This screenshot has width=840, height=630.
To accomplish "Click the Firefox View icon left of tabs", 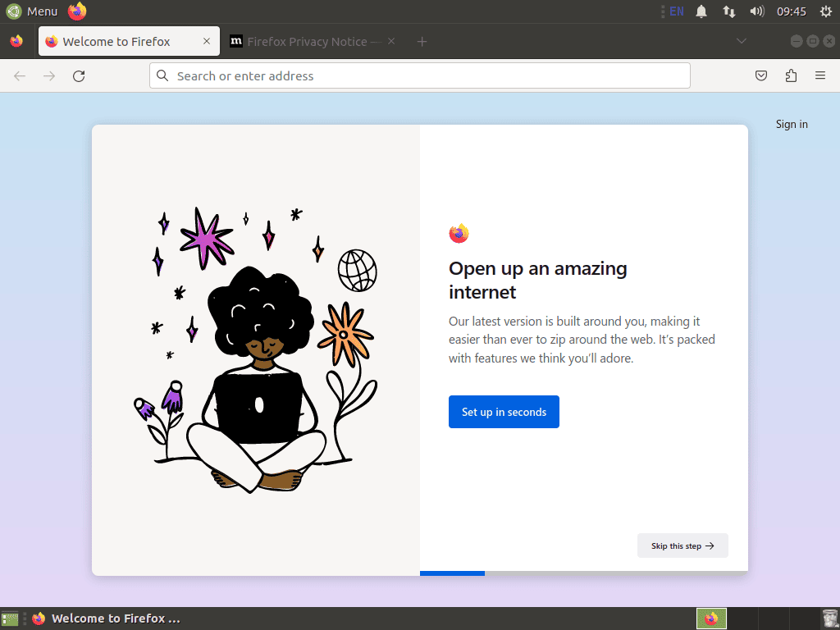I will (16, 42).
